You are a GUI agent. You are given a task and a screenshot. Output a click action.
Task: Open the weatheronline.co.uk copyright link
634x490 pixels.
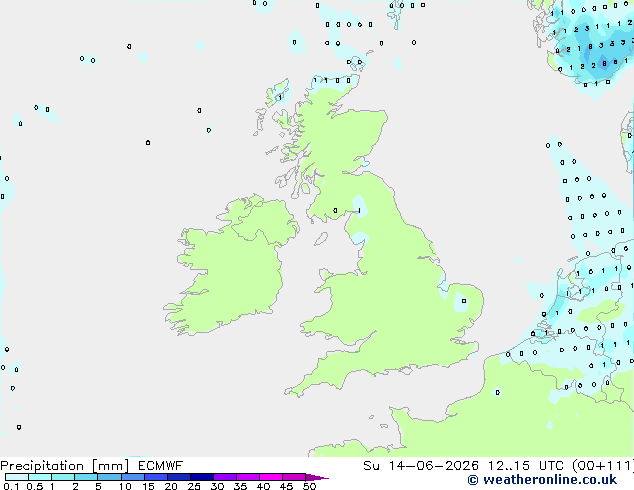pos(542,480)
